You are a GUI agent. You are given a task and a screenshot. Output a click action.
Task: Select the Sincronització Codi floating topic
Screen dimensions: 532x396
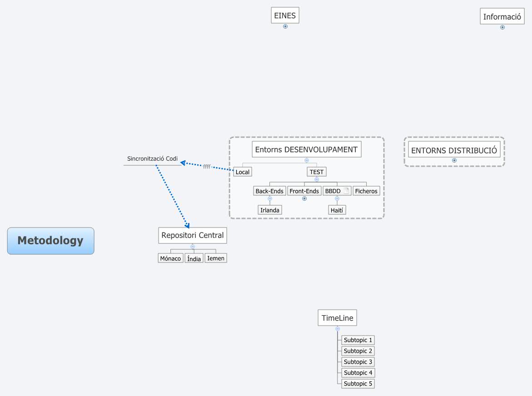[152, 159]
